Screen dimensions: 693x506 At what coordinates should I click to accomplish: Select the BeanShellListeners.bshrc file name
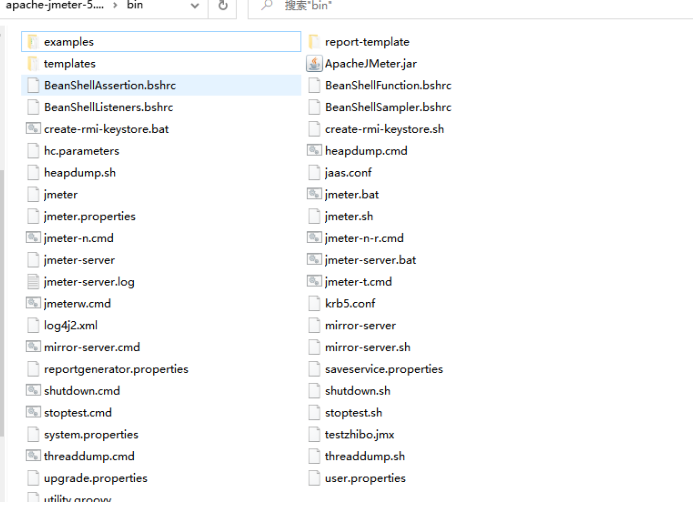(108, 107)
